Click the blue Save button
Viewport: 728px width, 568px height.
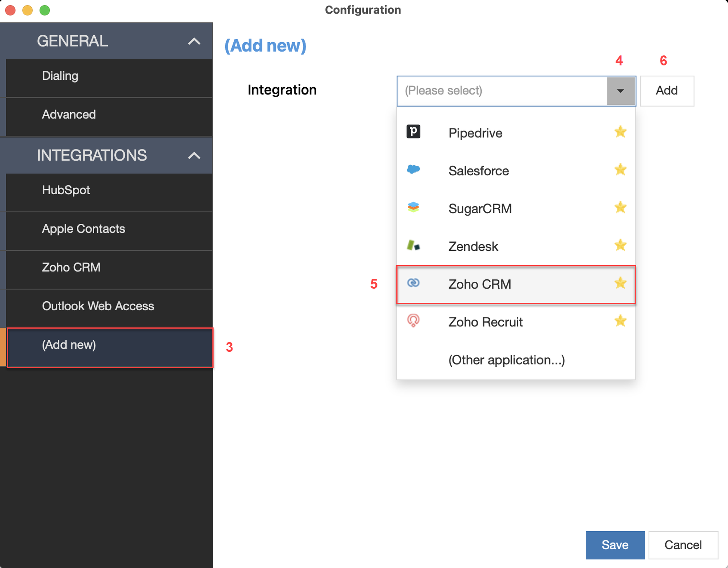tap(615, 545)
